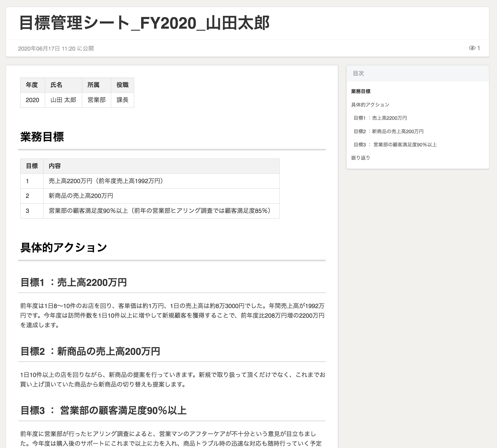Select the 課長 cell under 役職
This screenshot has height=448, width=497.
[x=123, y=100]
